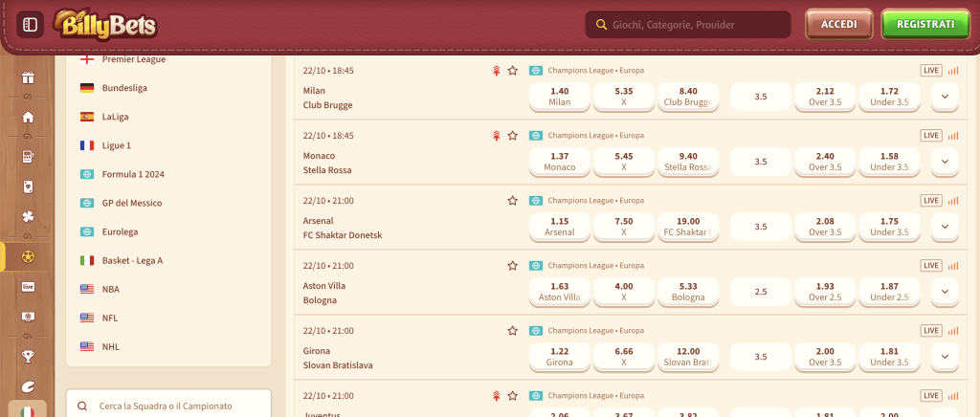Image resolution: width=980 pixels, height=417 pixels.
Task: Expand more markets for Monaco vs Stella Rossa
Action: click(945, 161)
